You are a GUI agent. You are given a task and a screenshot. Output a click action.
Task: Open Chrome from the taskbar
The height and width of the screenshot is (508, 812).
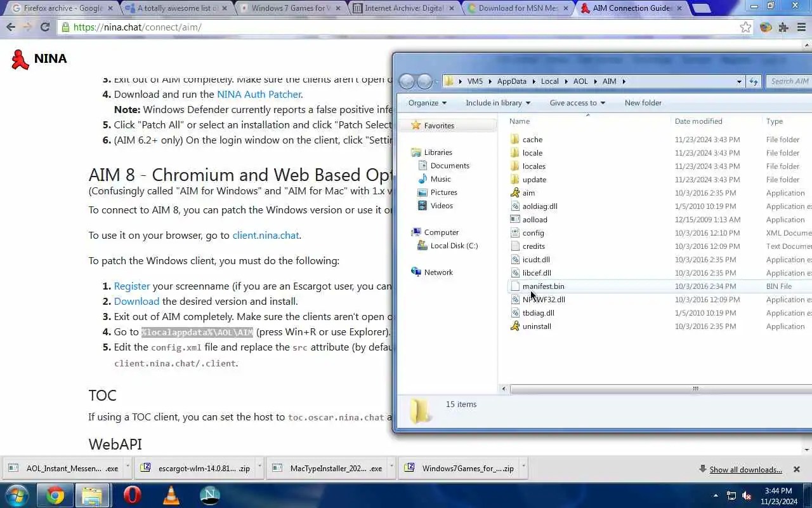coord(55,495)
